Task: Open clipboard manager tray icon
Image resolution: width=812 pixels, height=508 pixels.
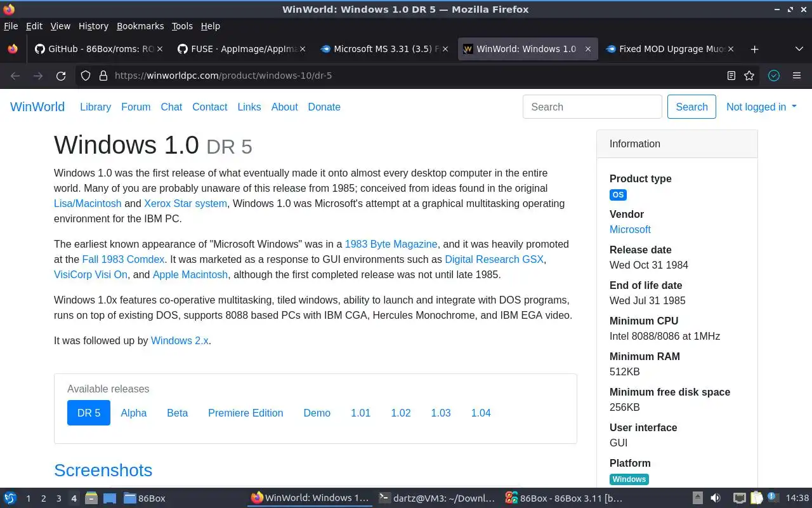Action: pyautogui.click(x=757, y=498)
